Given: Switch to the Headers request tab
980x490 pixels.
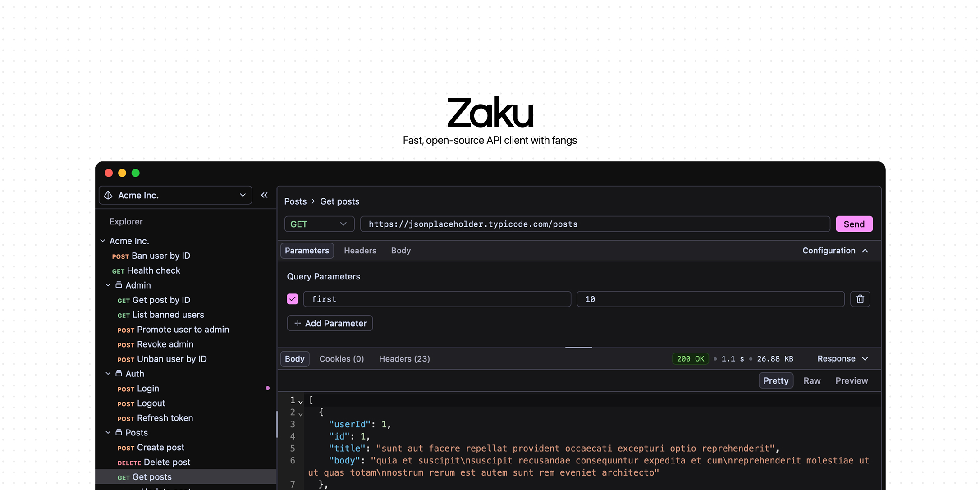Looking at the screenshot, I should (x=360, y=250).
